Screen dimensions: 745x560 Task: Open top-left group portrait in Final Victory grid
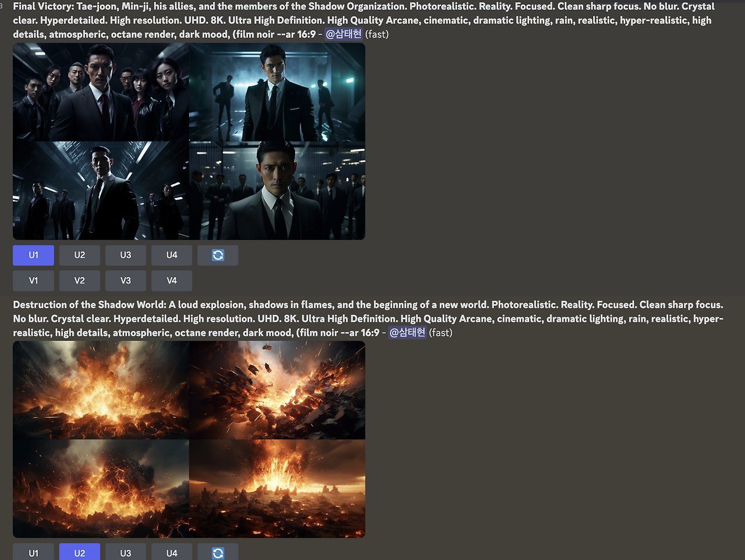101,92
